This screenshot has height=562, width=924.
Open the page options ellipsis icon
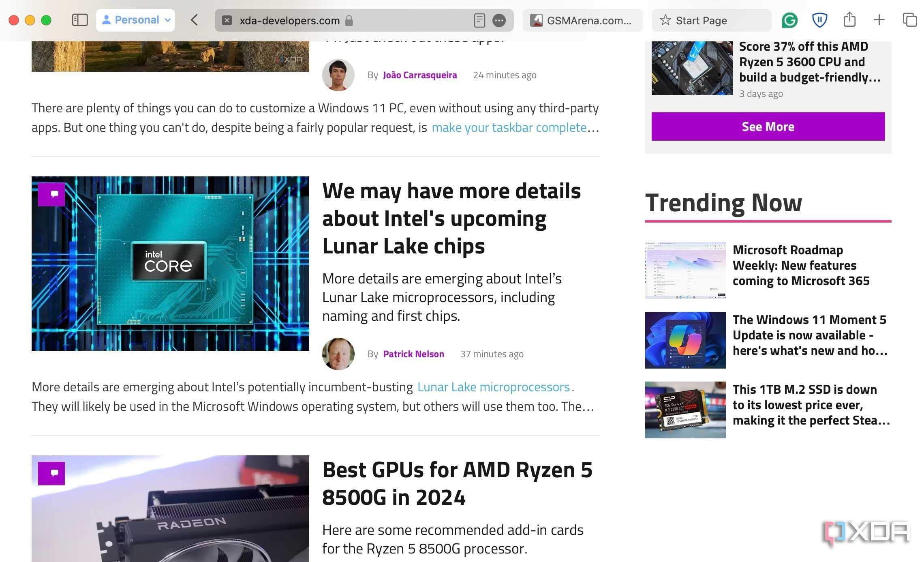pyautogui.click(x=499, y=20)
